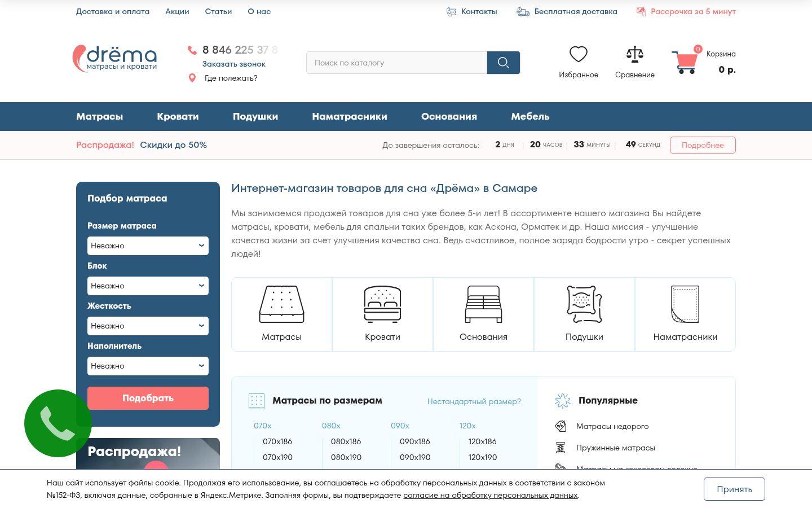This screenshot has width=812, height=508.
Task: Click the free delivery truck icon
Action: (523, 12)
